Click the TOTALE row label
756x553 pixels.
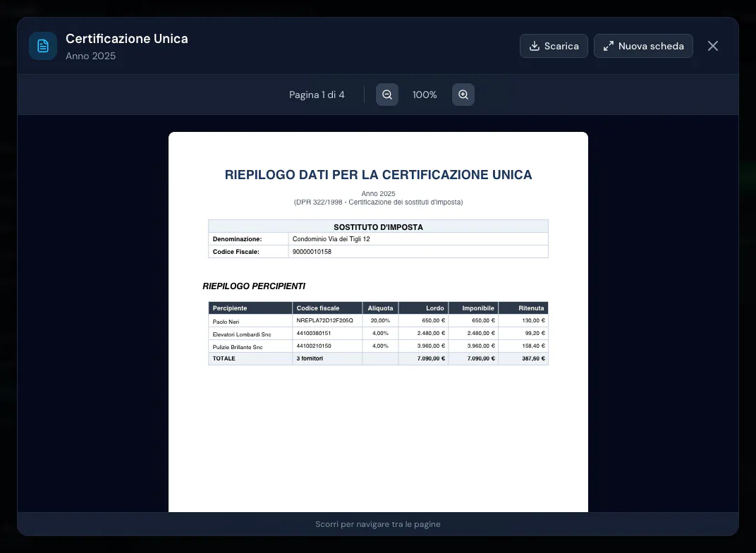[224, 358]
